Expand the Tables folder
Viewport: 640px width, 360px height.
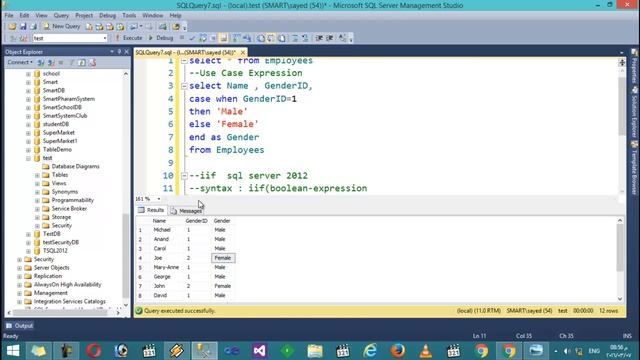[37, 175]
